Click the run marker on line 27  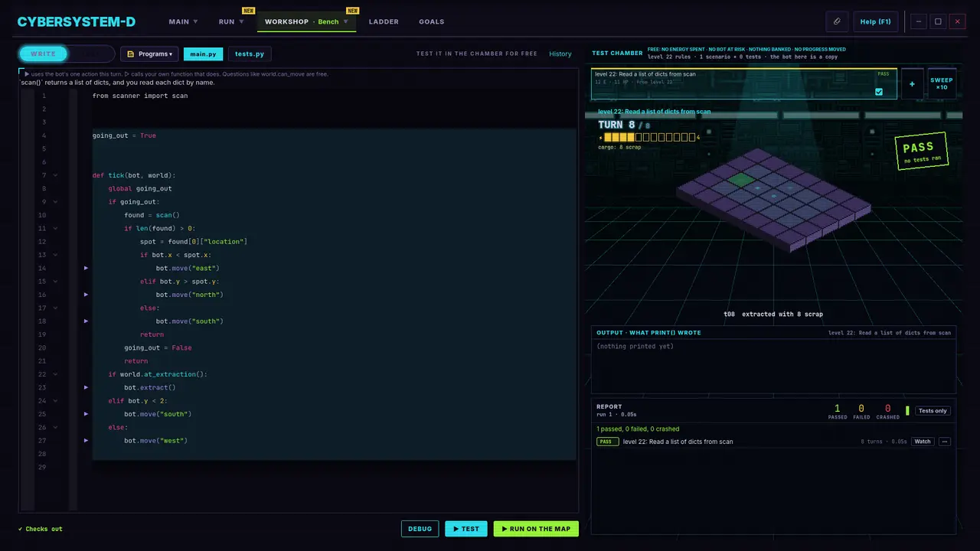pyautogui.click(x=86, y=441)
